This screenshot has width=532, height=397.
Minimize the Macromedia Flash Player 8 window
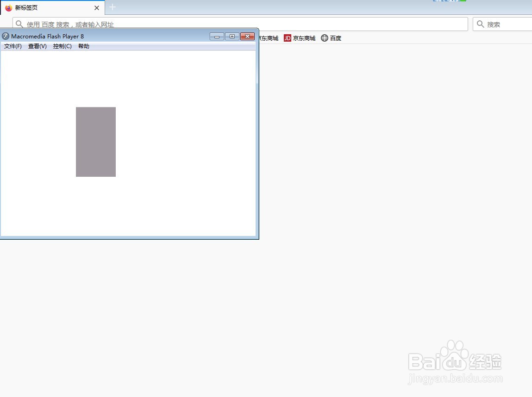pos(217,36)
